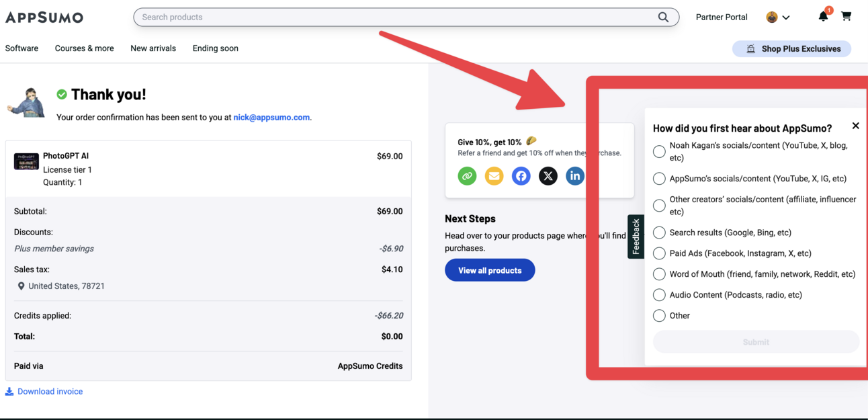Copy referral link via green link icon
Image resolution: width=868 pixels, height=420 pixels.
point(467,176)
